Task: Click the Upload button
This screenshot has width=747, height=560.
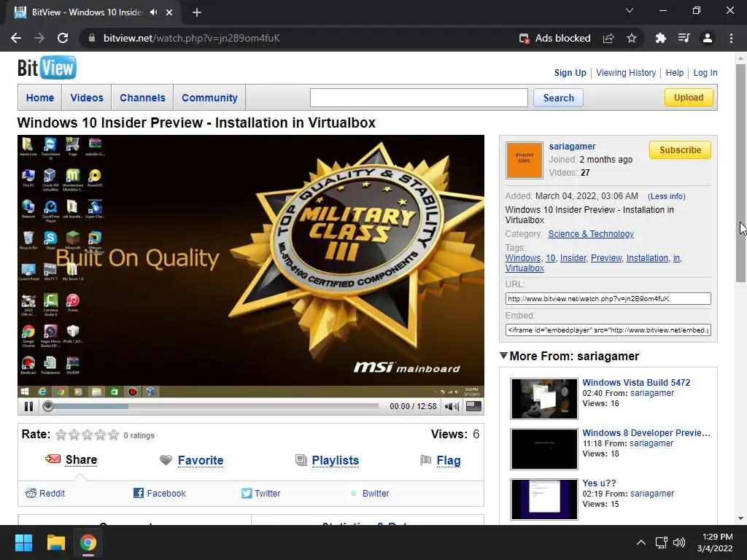Action: coord(689,97)
